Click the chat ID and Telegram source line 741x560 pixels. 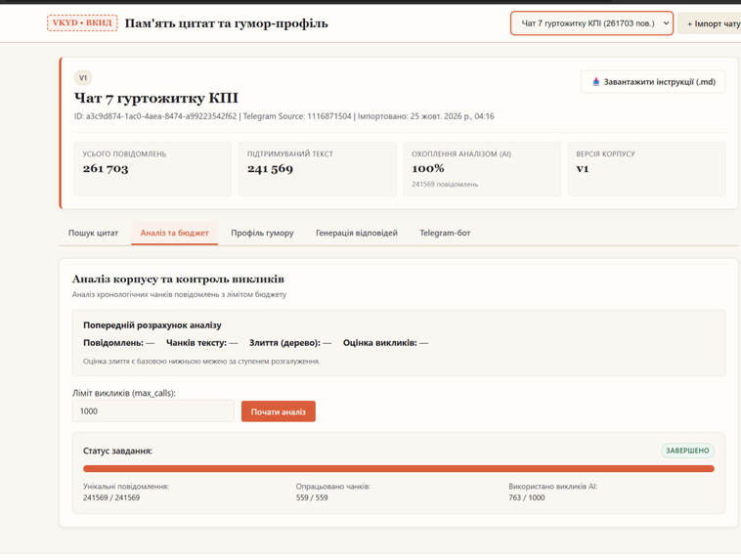tap(284, 116)
